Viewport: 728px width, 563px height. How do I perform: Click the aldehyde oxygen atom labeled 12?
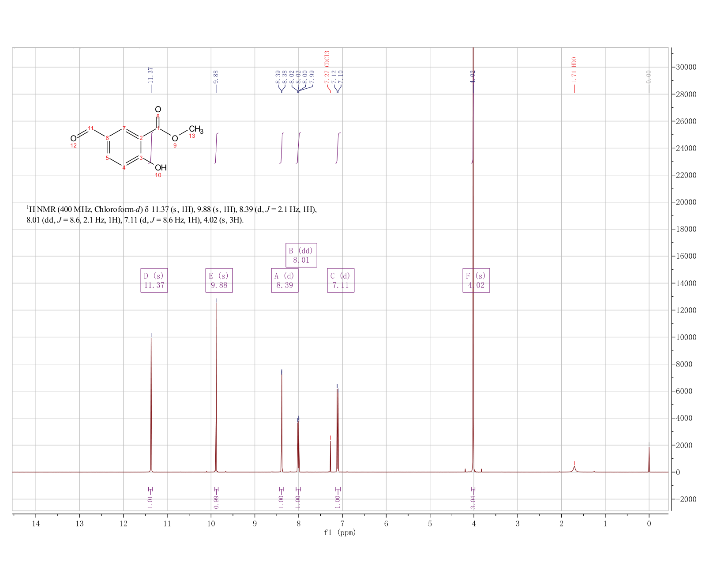73,139
